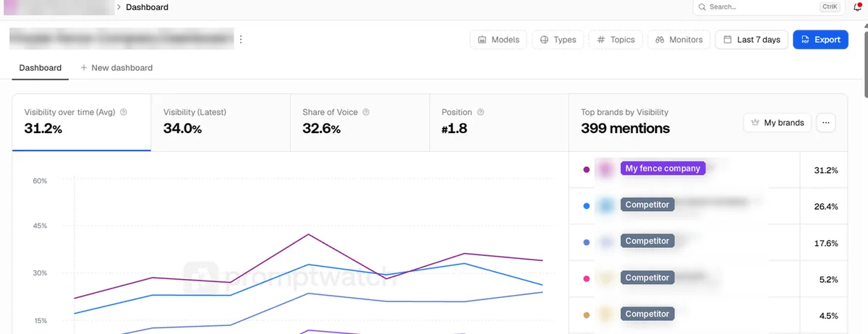The height and width of the screenshot is (334, 868).
Task: Change the Last 7 days date range
Action: click(x=752, y=40)
